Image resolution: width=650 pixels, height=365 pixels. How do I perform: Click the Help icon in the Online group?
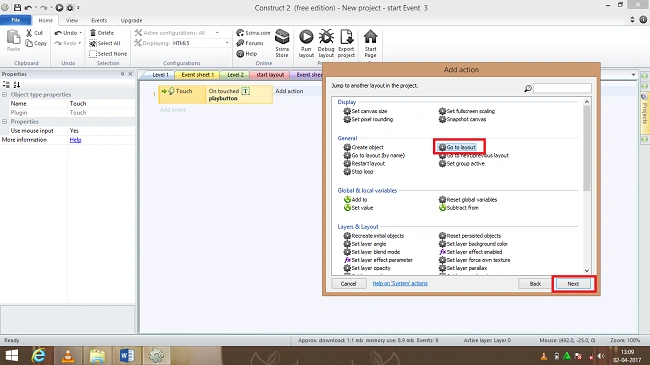point(240,54)
